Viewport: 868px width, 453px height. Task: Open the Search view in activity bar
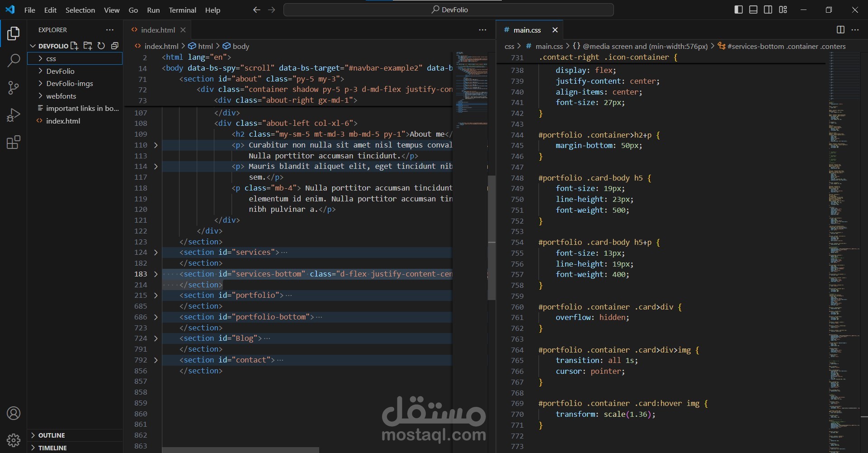(x=14, y=60)
